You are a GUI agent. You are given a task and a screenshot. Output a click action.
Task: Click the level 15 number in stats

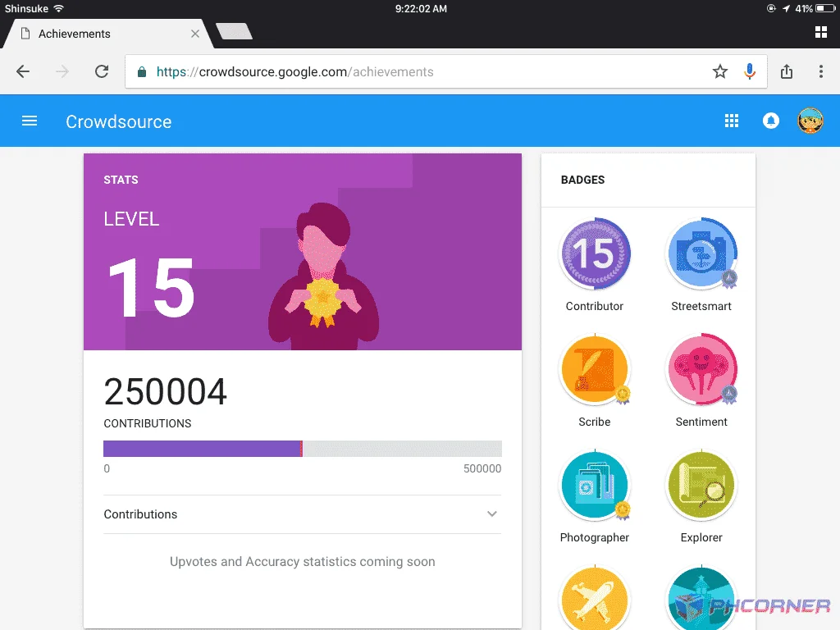[x=151, y=288]
